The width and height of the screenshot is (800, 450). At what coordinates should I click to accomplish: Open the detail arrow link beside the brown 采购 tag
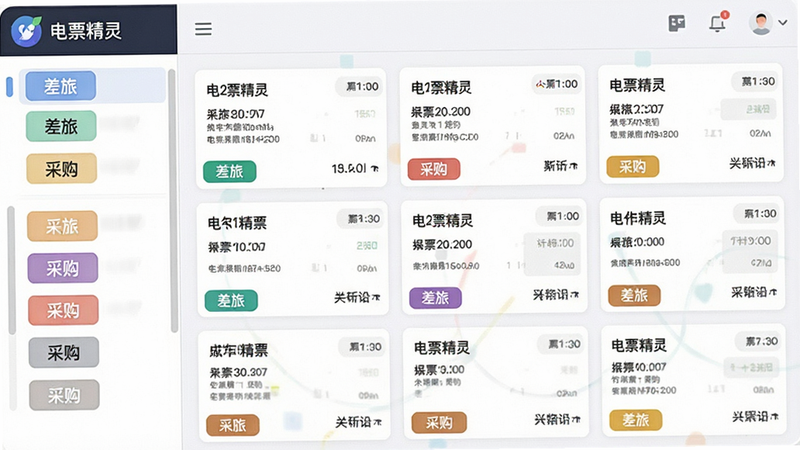pyautogui.click(x=557, y=419)
